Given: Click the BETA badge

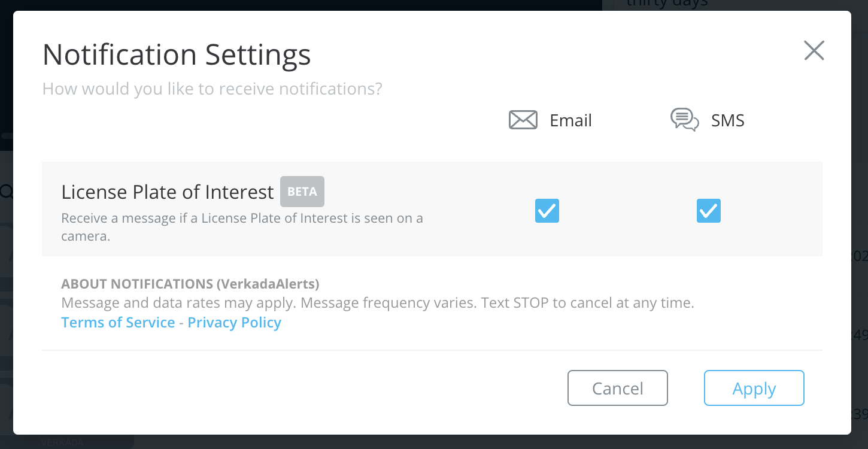Looking at the screenshot, I should (302, 192).
